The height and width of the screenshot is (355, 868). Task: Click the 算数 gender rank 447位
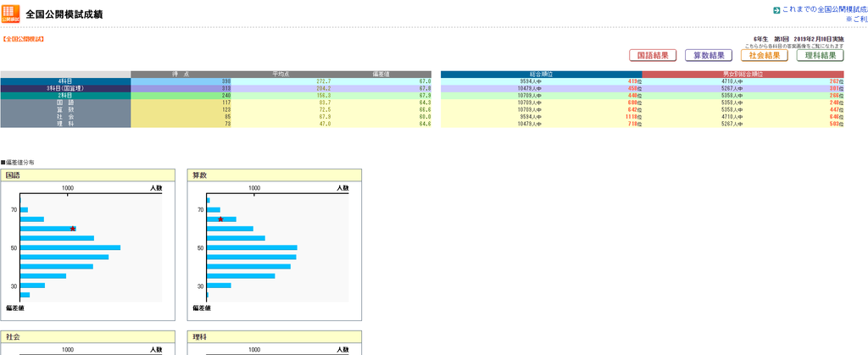pyautogui.click(x=836, y=109)
